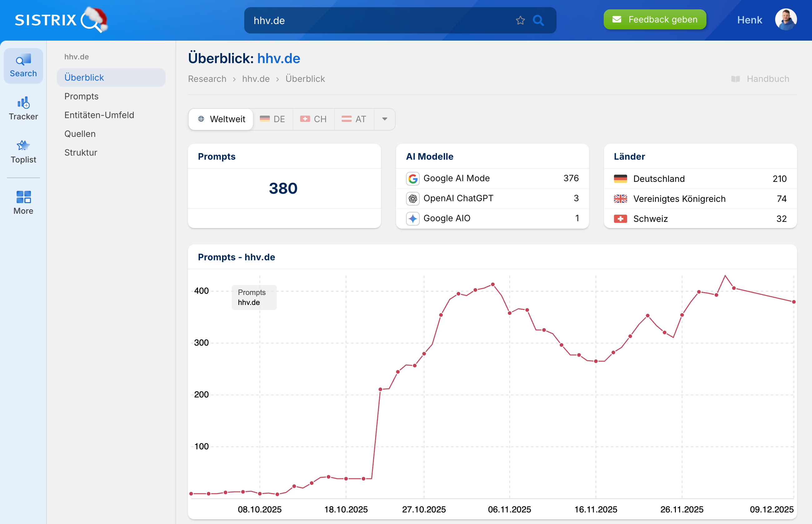
Task: Switch country filter to CH
Action: coord(314,119)
